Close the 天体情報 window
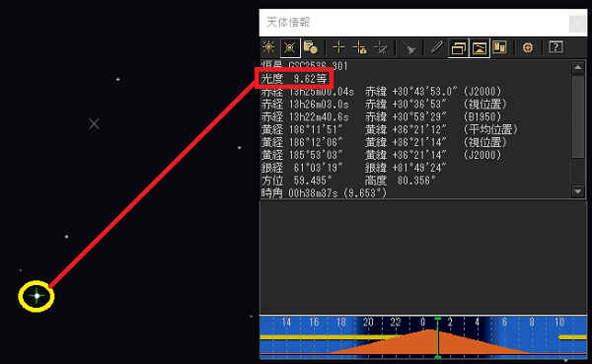The width and height of the screenshot is (592, 364). tap(577, 24)
